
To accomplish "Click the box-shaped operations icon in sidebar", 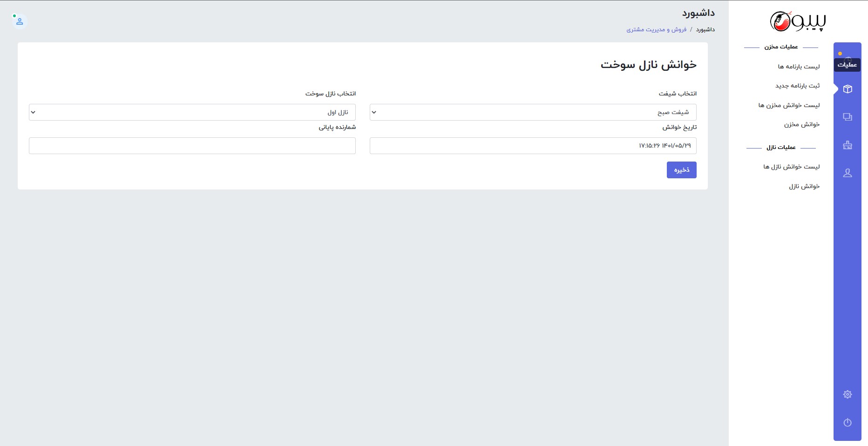I will coord(848,89).
